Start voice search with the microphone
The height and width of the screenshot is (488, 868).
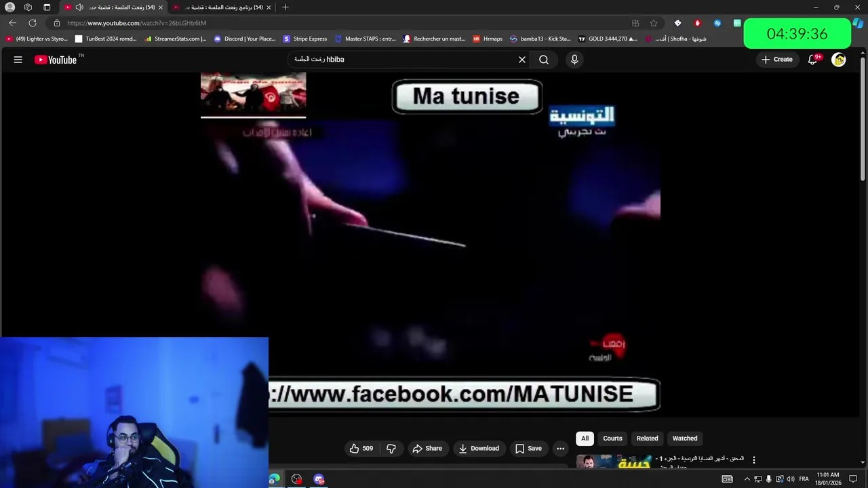[574, 60]
